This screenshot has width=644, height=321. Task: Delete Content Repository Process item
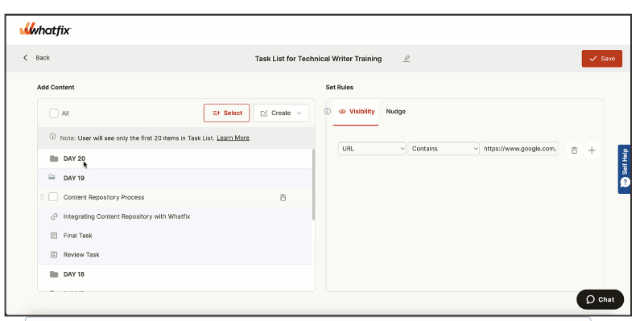[x=283, y=197]
